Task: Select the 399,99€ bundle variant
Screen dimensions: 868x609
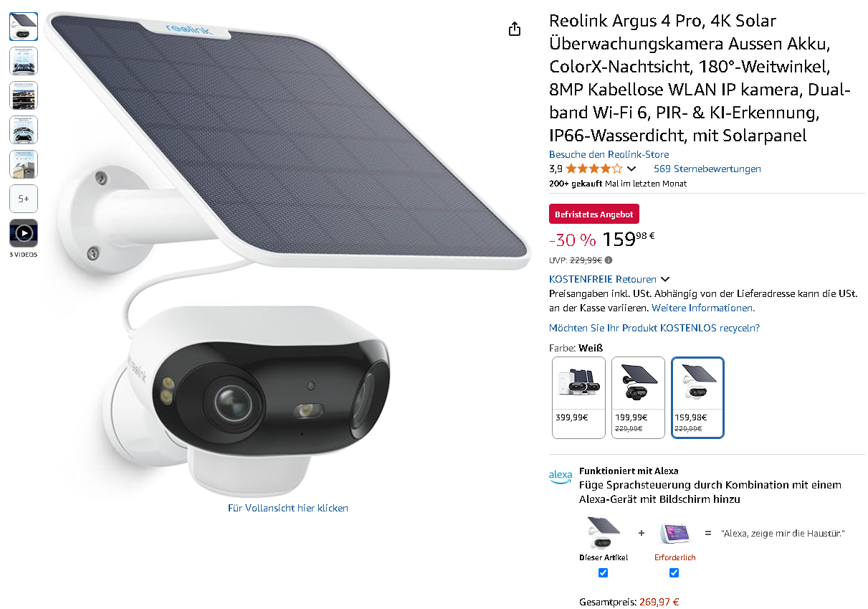Action: pyautogui.click(x=578, y=397)
